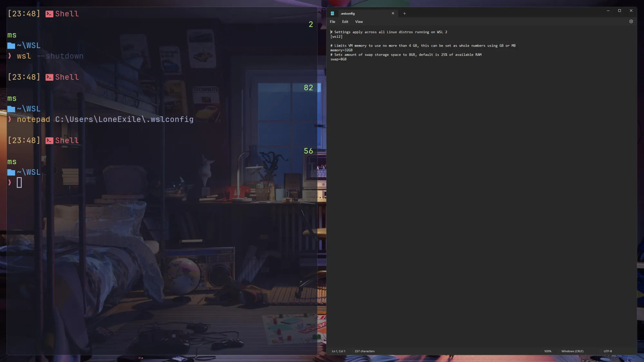Click the empty terminal prompt cursor
This screenshot has width=644, height=362.
(x=19, y=183)
